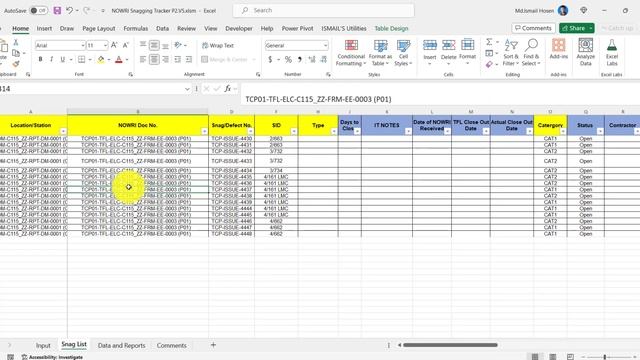Viewport: 640px width, 360px height.
Task: Click Accounting Number Format dollar icon
Action: 270,60
